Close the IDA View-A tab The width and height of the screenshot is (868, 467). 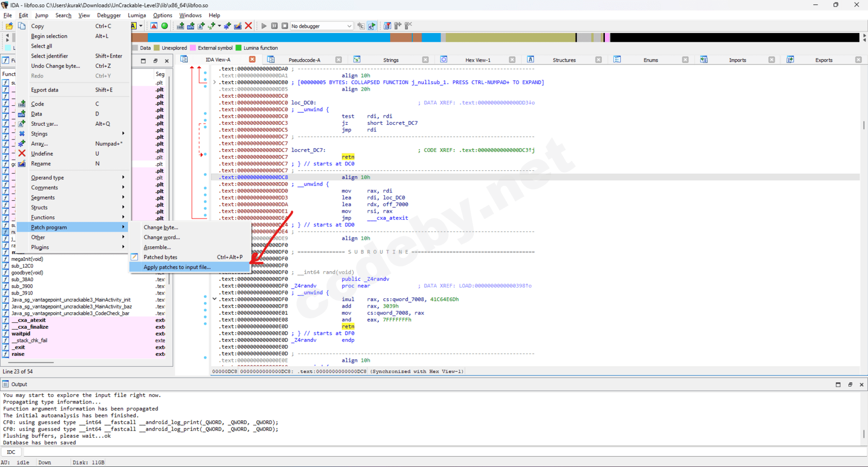coord(252,60)
